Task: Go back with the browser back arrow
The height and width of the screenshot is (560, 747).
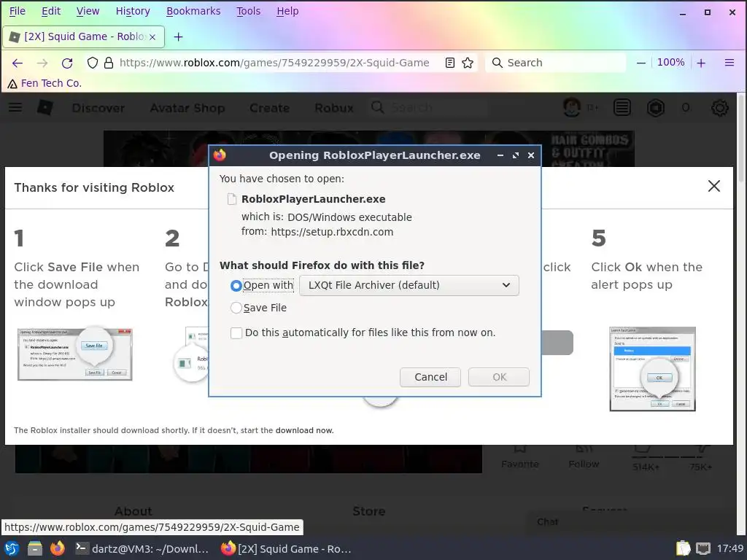Action: tap(18, 63)
